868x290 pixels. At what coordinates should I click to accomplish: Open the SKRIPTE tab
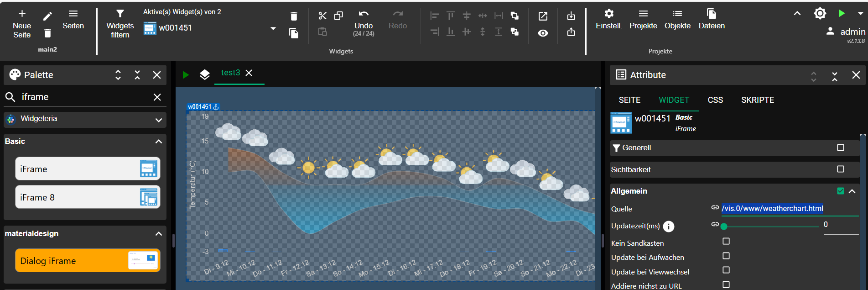tap(757, 100)
